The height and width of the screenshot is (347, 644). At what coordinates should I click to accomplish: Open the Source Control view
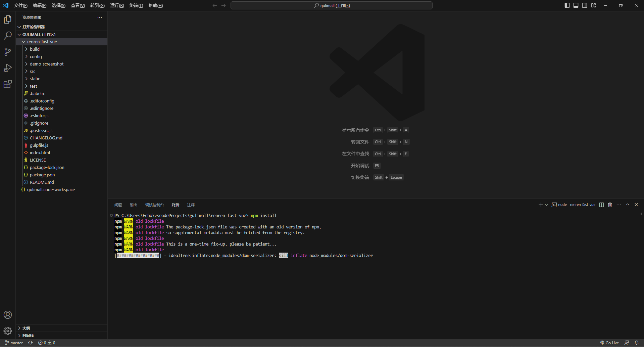coord(8,52)
